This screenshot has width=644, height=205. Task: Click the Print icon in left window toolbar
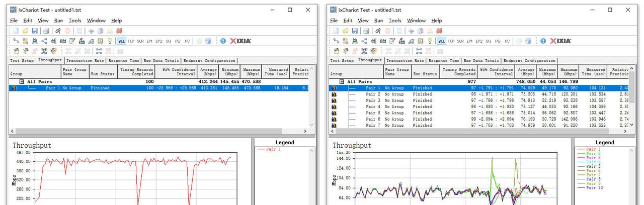tap(46, 31)
